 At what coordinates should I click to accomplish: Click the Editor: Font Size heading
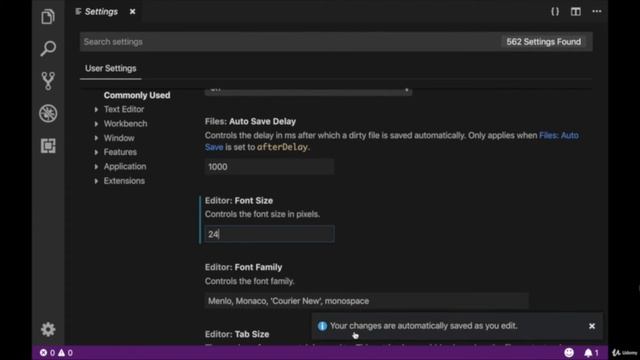pyautogui.click(x=239, y=200)
